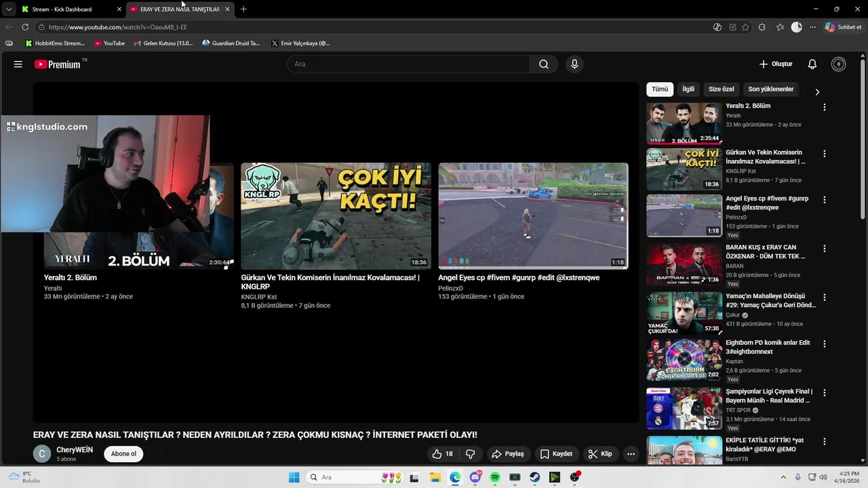
Task: Open the end-screen Yeraltı 2. Bölüm thumbnail
Action: click(139, 216)
